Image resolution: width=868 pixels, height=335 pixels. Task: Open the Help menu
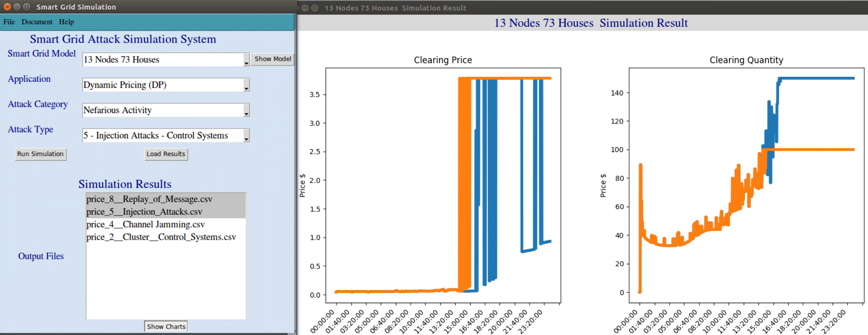66,22
